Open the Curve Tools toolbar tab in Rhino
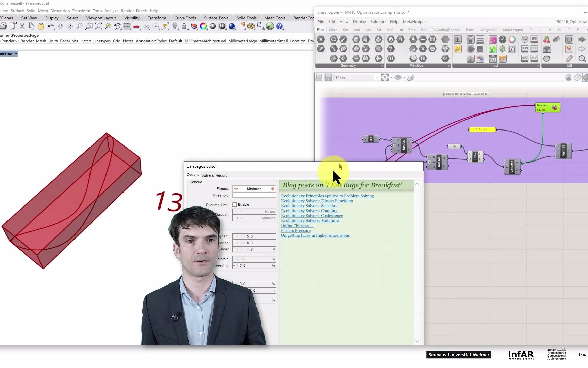Image resolution: width=588 pixels, height=368 pixels. [x=185, y=18]
